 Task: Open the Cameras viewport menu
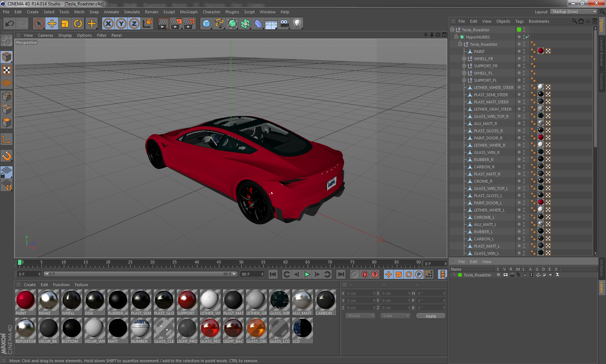pyautogui.click(x=45, y=35)
